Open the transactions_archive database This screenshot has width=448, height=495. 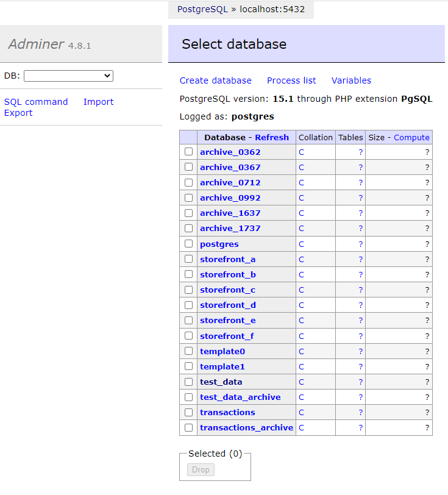pos(246,427)
